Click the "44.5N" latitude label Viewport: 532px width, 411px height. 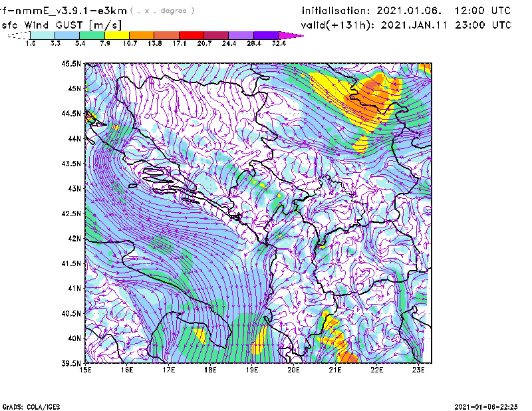tap(71, 113)
